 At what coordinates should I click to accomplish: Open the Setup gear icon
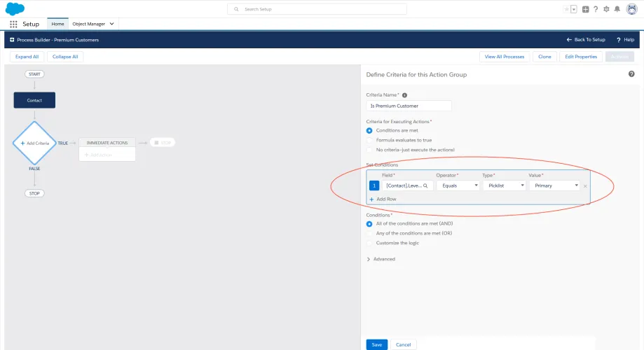click(x=606, y=9)
